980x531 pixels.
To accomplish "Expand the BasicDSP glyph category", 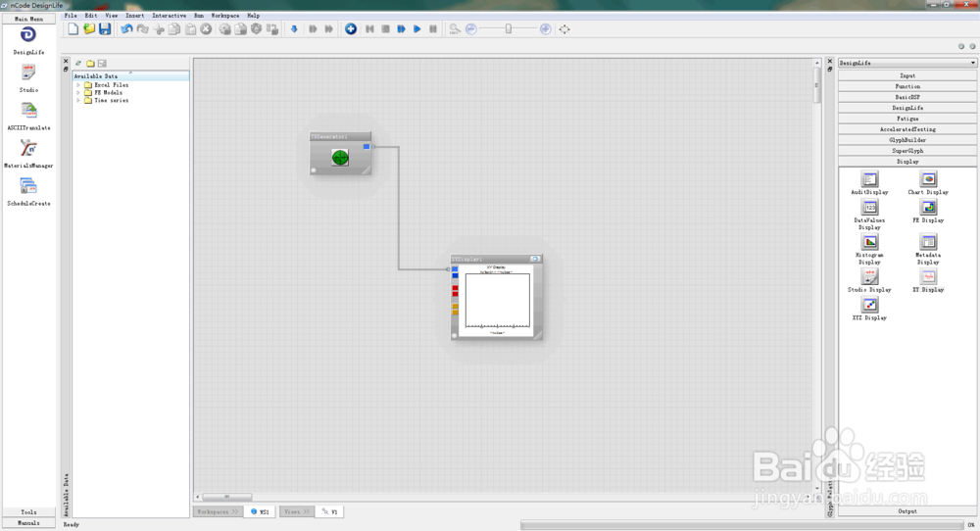I will click(x=907, y=97).
